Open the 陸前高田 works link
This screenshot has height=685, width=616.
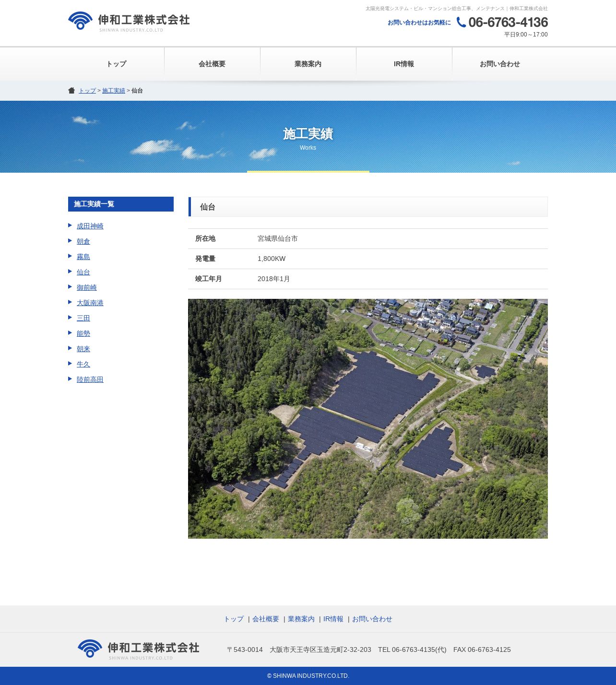click(90, 379)
